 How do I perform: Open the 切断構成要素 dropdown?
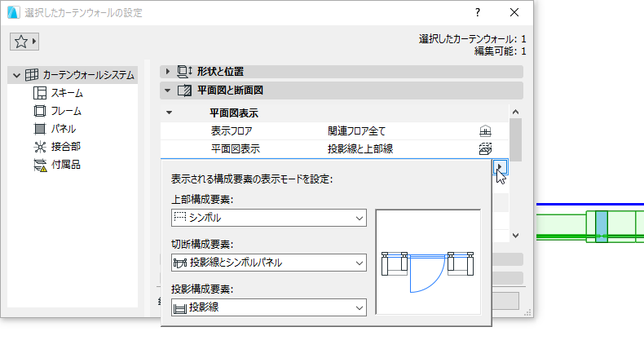point(269,263)
